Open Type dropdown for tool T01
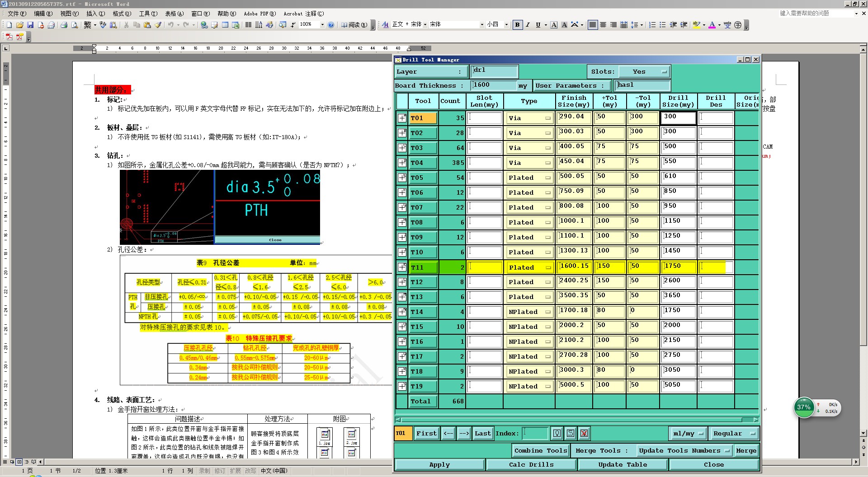Screen dimensions: 868x477 pyautogui.click(x=529, y=118)
